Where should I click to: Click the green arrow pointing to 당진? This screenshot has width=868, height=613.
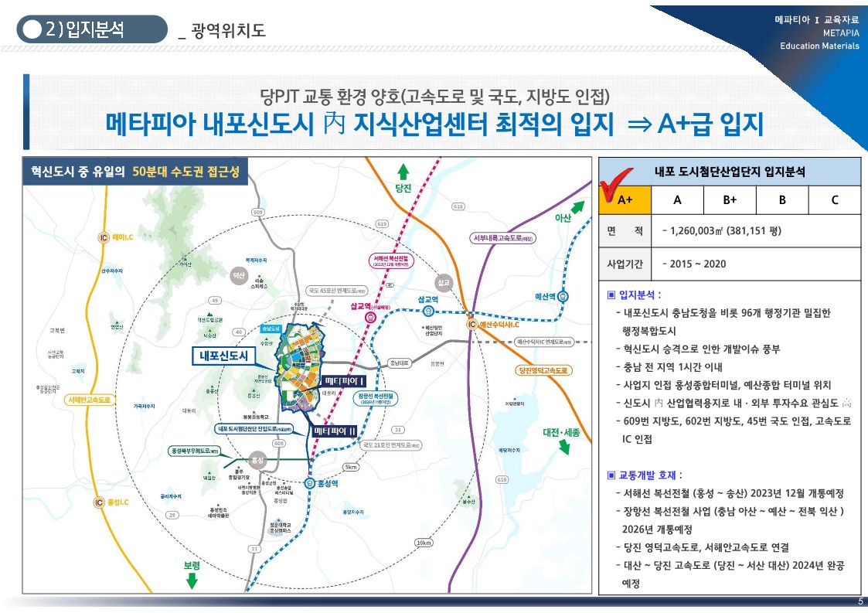402,172
